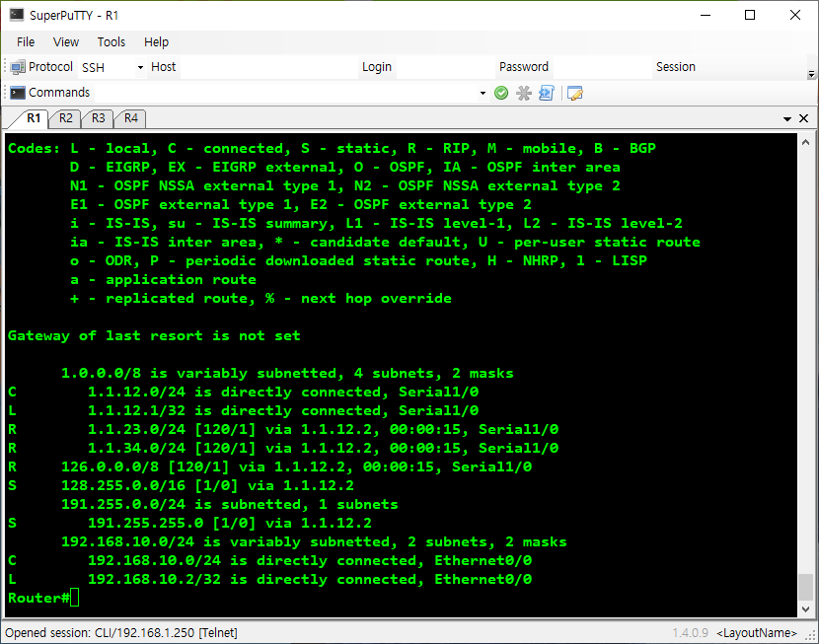
Task: Switch to the R2 tab
Action: coord(66,118)
